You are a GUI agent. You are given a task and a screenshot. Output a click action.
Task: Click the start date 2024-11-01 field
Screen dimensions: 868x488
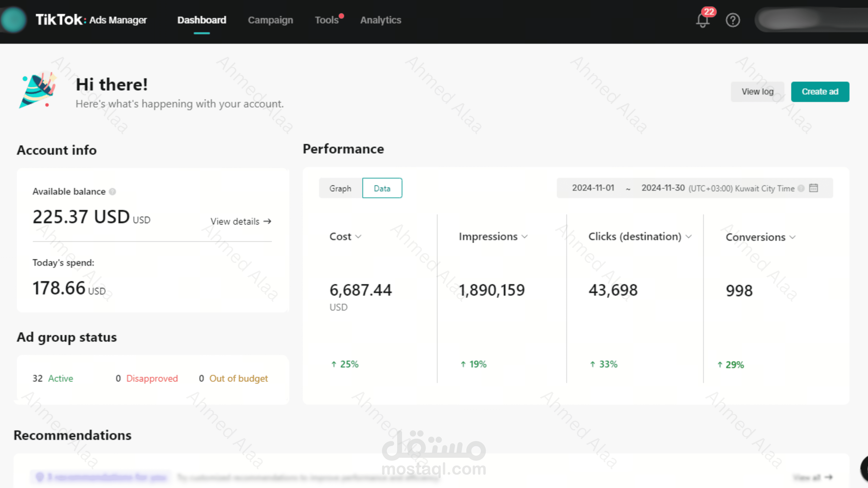click(x=593, y=188)
